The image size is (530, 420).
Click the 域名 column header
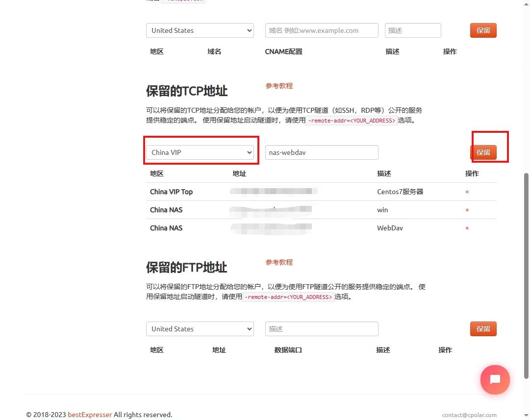(214, 51)
